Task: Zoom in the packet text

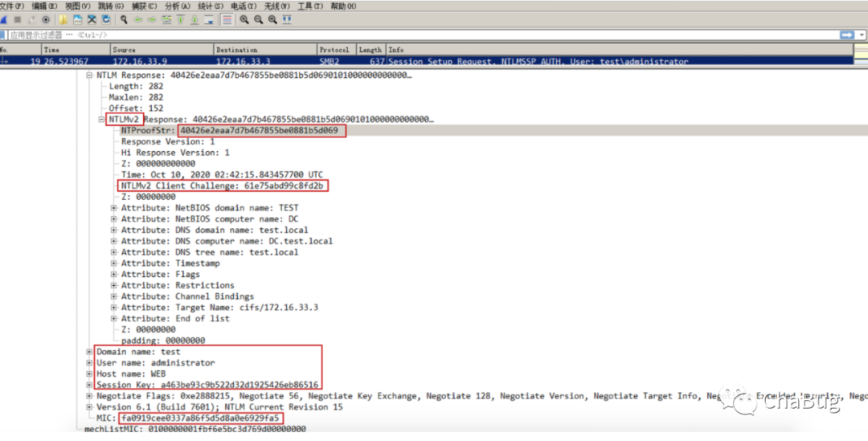Action: (x=244, y=20)
